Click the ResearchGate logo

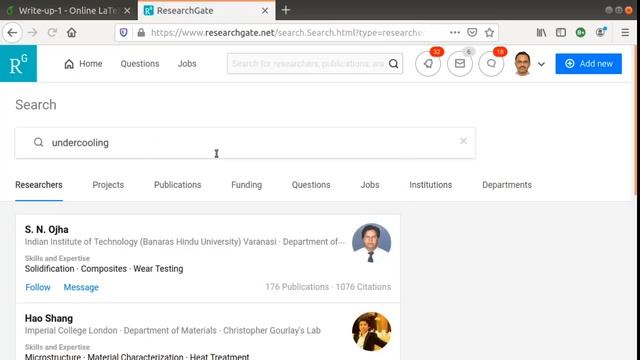(x=18, y=64)
